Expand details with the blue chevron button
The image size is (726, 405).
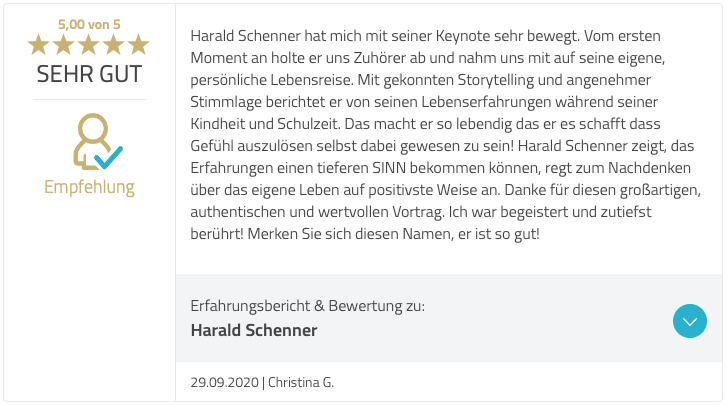click(690, 321)
